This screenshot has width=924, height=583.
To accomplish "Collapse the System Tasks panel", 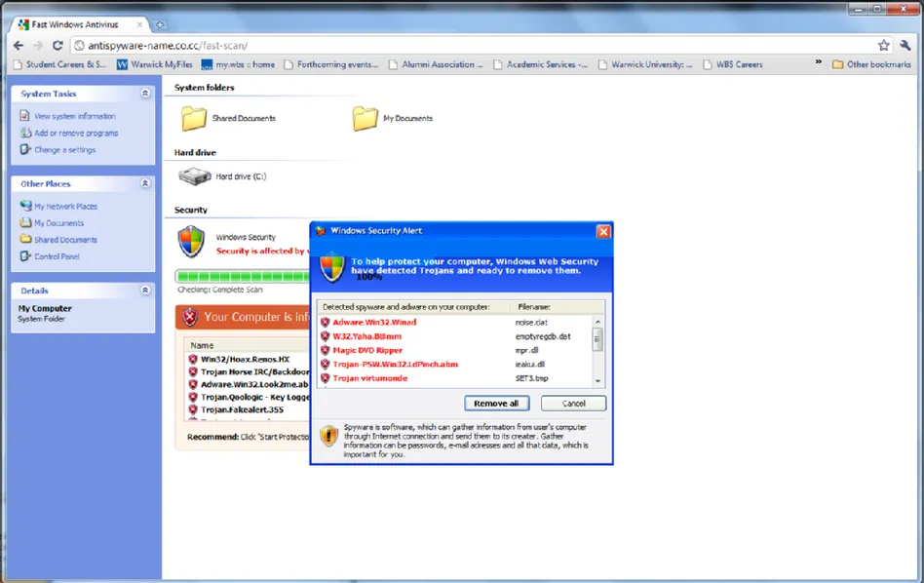I will coord(145,94).
